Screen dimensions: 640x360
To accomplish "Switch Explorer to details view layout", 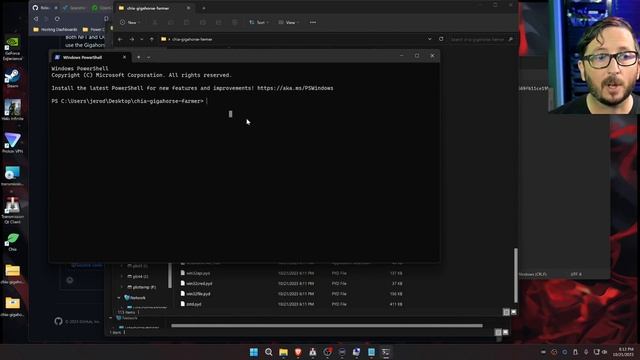I will (x=506, y=312).
